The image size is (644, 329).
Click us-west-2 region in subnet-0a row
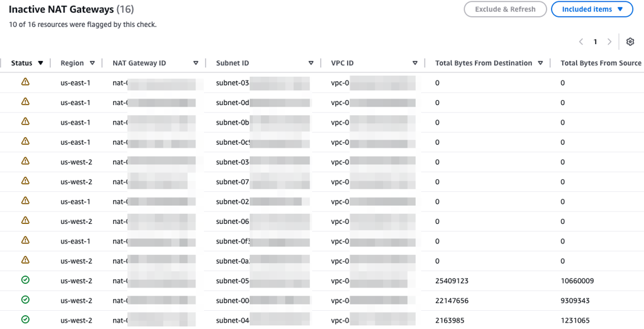click(76, 261)
